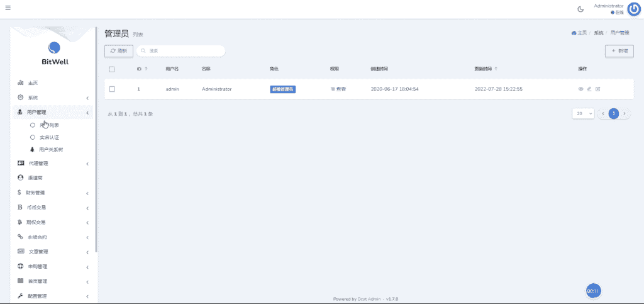644x304 pixels.
Task: Tick the select-all header checkbox
Action: click(112, 69)
